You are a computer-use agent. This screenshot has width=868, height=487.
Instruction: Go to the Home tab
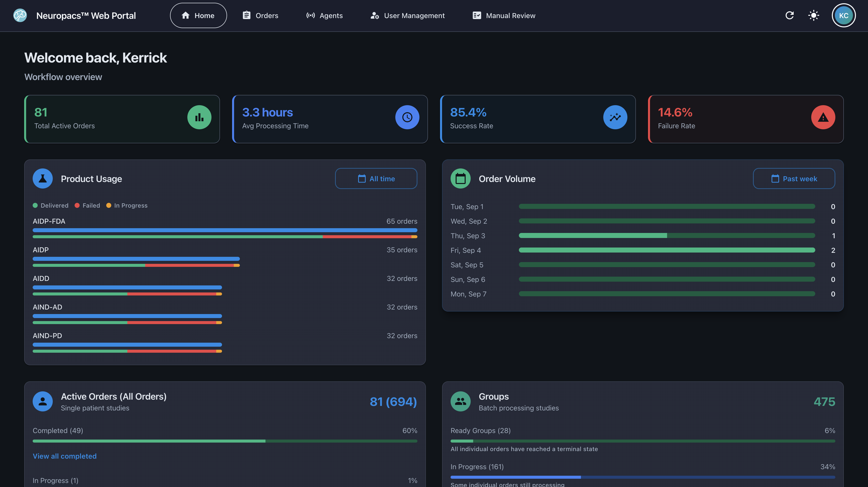[x=198, y=16]
